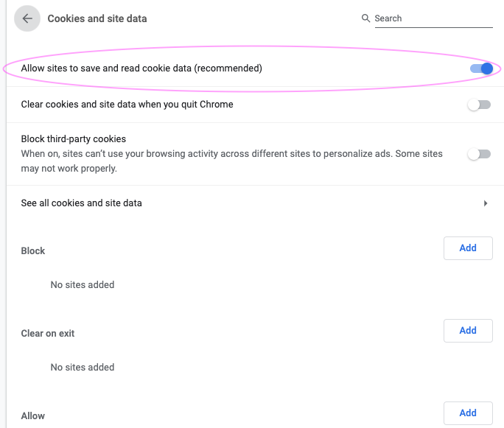Image resolution: width=504 pixels, height=428 pixels.
Task: Click the Allow section heading
Action: 33,415
